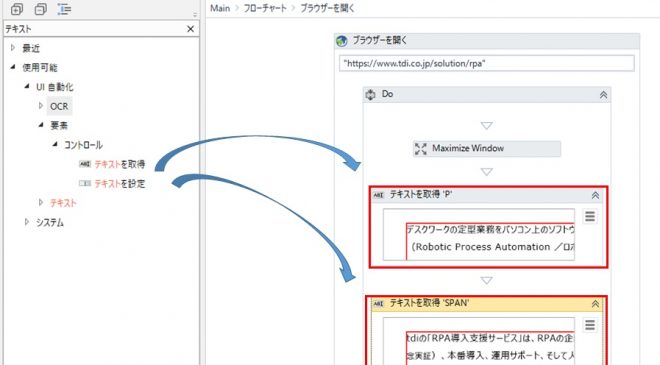Toggle the activities tree list view icon
The height and width of the screenshot is (365, 660).
[x=64, y=9]
